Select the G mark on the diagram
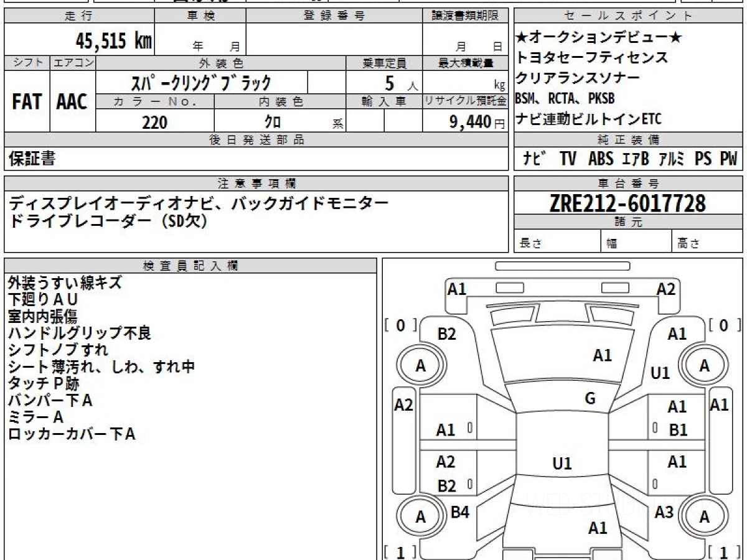The height and width of the screenshot is (560, 747). pos(590,399)
